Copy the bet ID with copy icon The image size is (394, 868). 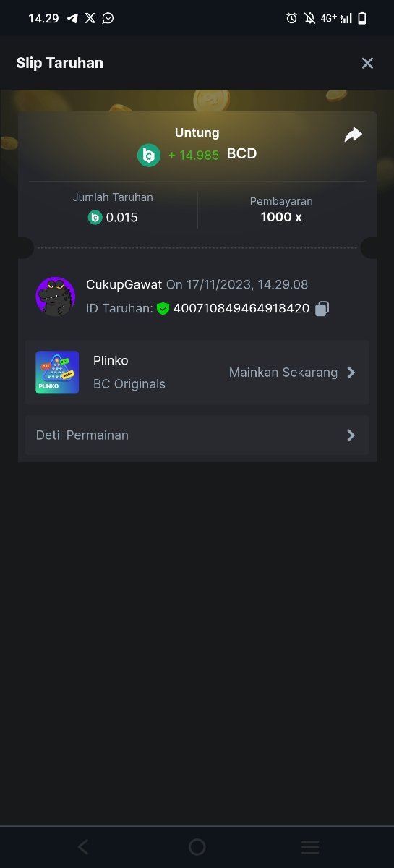coord(322,308)
